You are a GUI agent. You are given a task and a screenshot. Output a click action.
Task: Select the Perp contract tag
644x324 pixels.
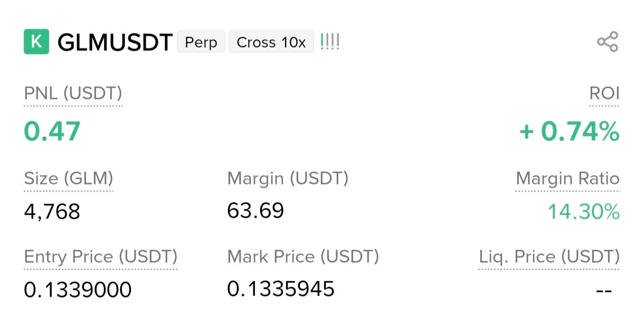[x=201, y=42]
